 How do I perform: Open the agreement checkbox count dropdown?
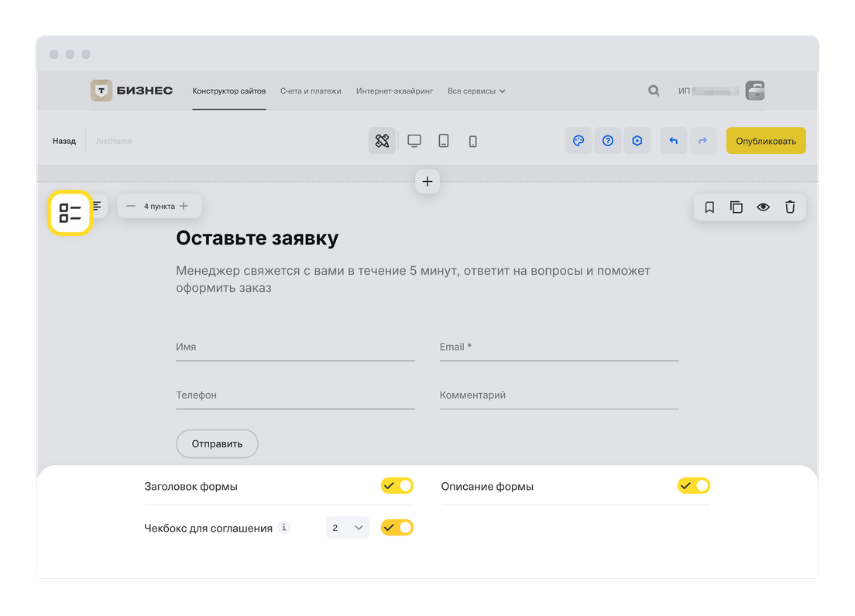[347, 528]
